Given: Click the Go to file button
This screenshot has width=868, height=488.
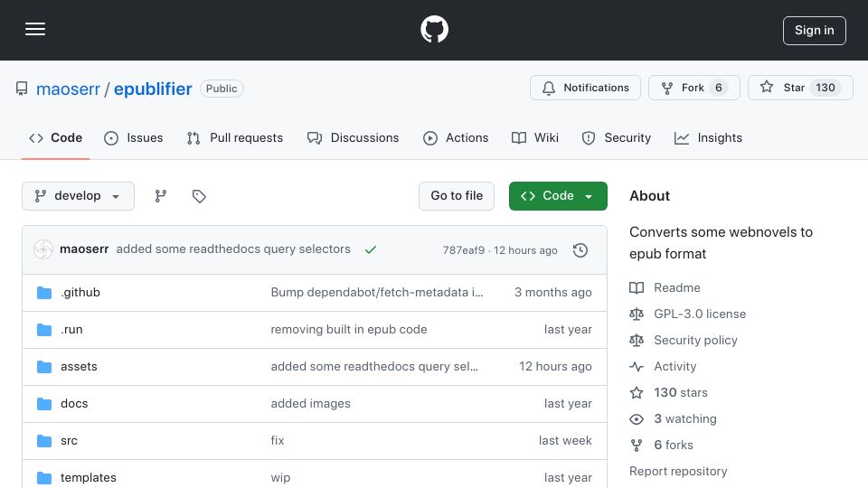Looking at the screenshot, I should tap(456, 196).
